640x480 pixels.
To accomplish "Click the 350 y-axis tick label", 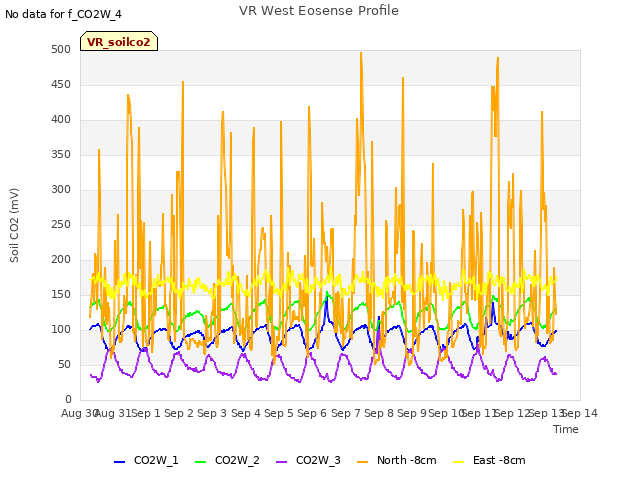I will (x=61, y=155).
